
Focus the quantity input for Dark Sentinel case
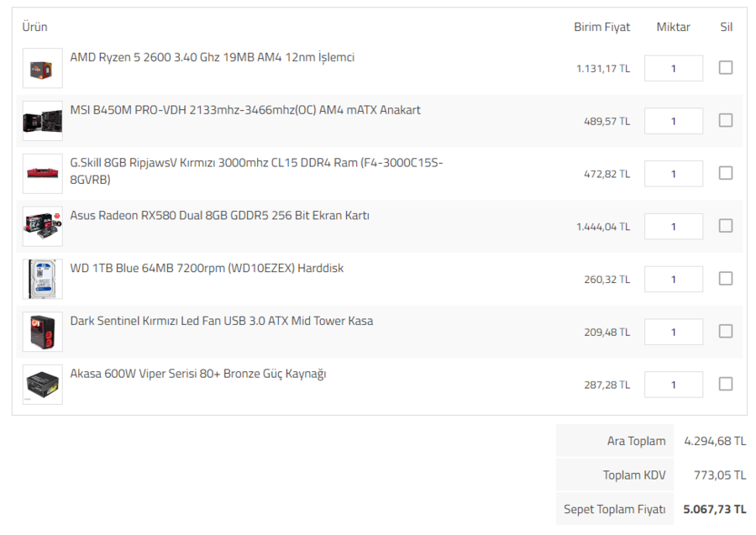pos(673,332)
